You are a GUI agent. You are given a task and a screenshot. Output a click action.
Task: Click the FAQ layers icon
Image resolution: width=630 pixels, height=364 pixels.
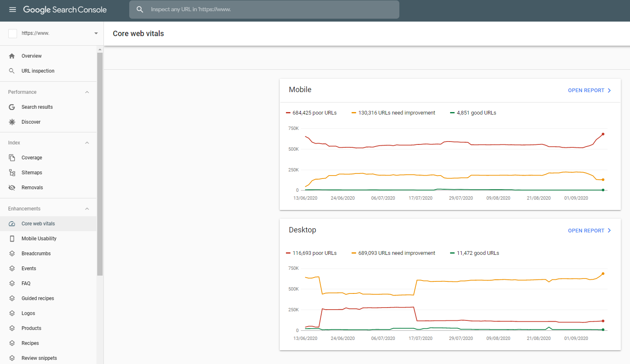[12, 283]
